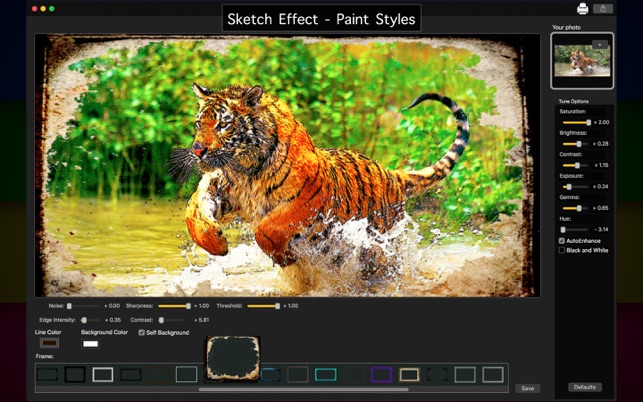Choose the purple frame style
The height and width of the screenshot is (402, 643).
click(381, 375)
